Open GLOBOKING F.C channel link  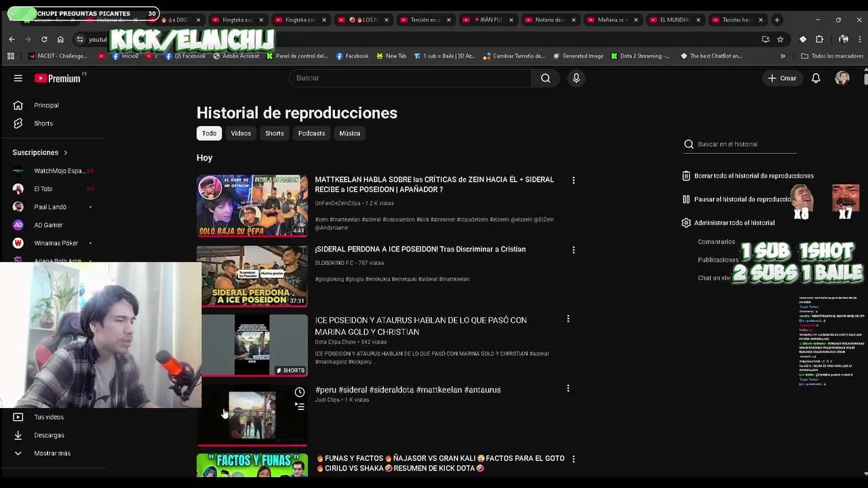tap(335, 263)
